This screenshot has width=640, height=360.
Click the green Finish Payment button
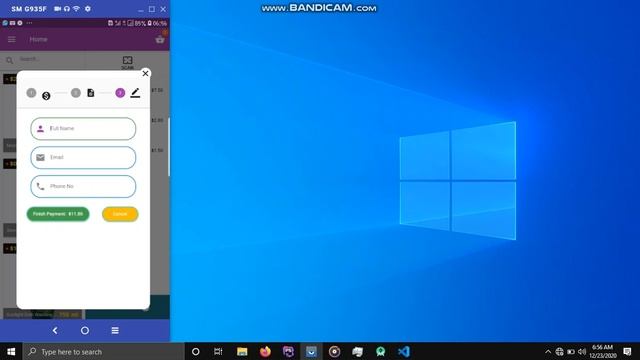[x=58, y=214]
